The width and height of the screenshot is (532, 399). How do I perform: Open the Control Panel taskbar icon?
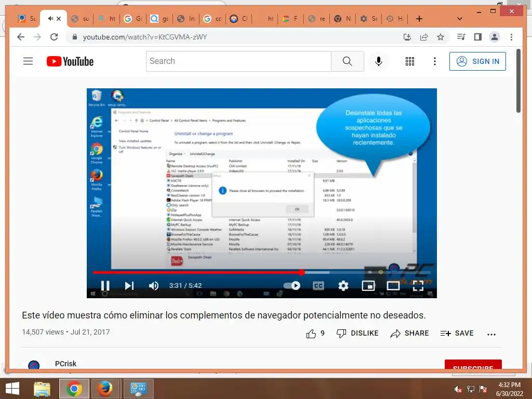[138, 389]
